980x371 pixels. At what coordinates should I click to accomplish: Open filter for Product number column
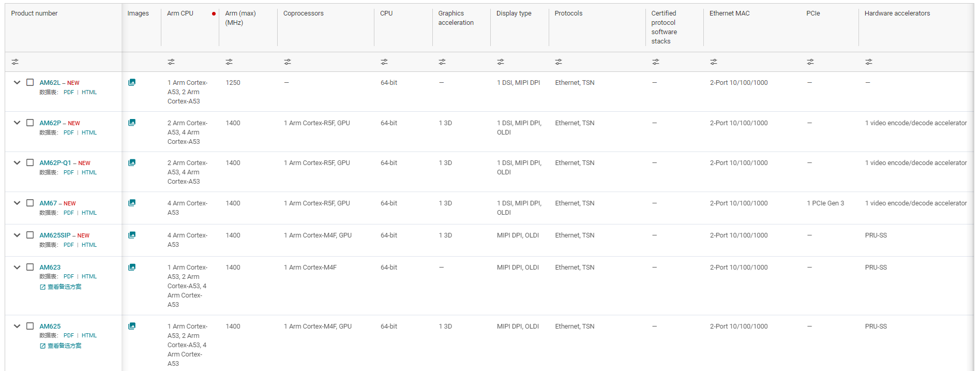[15, 62]
